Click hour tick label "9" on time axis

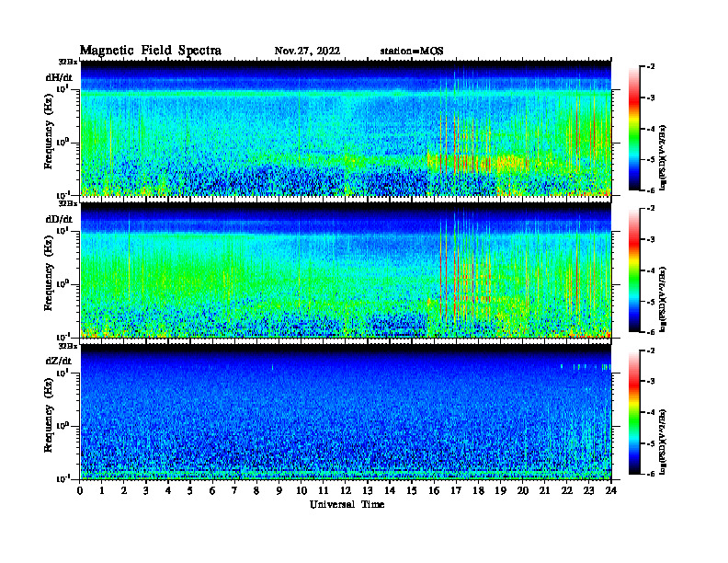(279, 491)
